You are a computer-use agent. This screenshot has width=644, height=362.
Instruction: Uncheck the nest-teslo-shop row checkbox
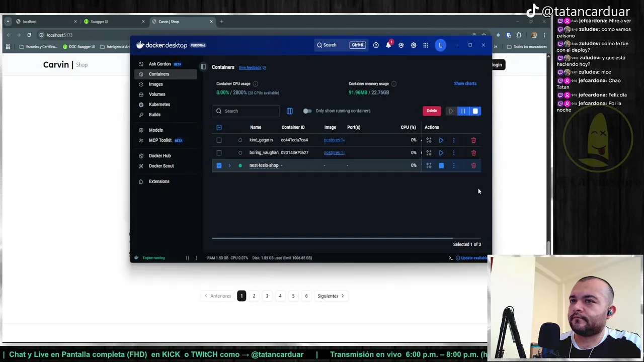(219, 165)
